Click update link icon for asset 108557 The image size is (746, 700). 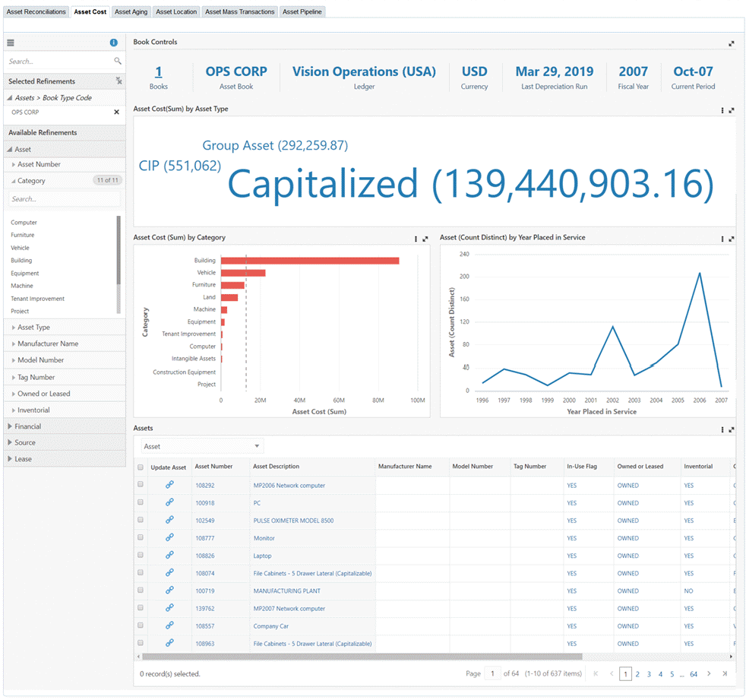169,626
